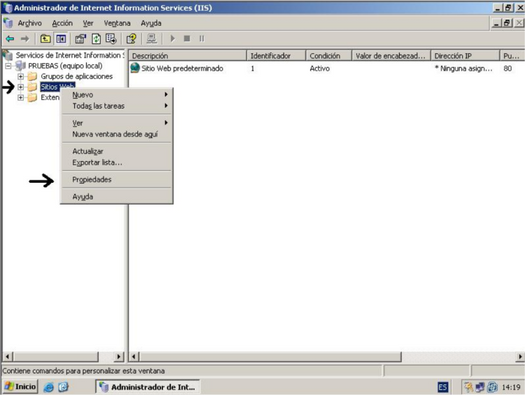Select Servicios de Internet Information root item
The image size is (525, 395).
point(70,55)
